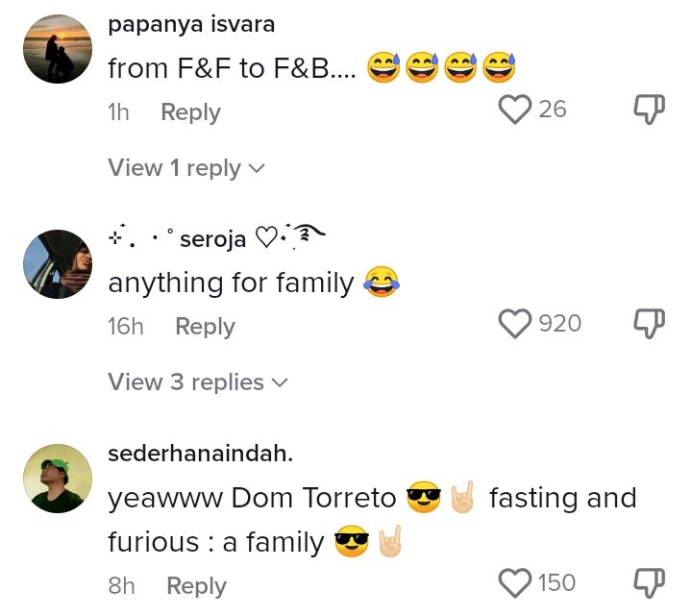
Task: Open papanya isvara's profile picture
Action: 56,50
